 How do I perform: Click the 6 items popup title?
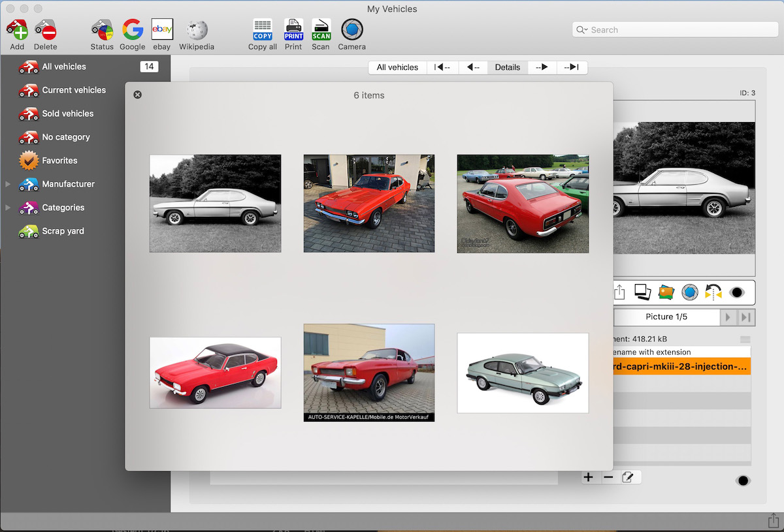click(x=369, y=95)
